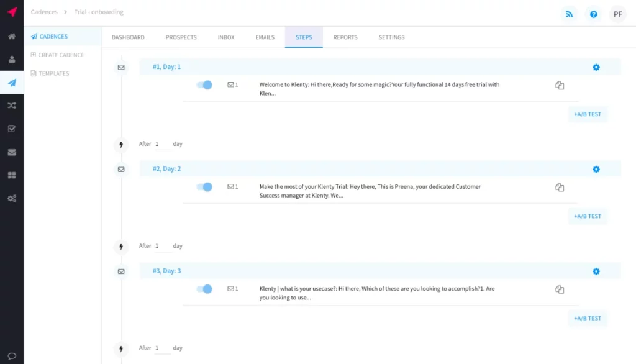636x364 pixels.
Task: Open the Emails envelope icon in the sidebar
Action: coord(11,152)
